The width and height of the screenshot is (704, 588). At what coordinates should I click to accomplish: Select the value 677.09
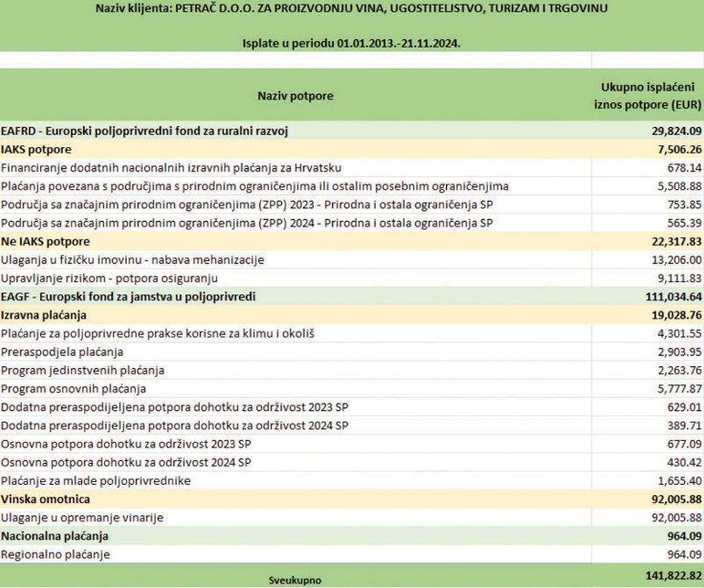684,444
